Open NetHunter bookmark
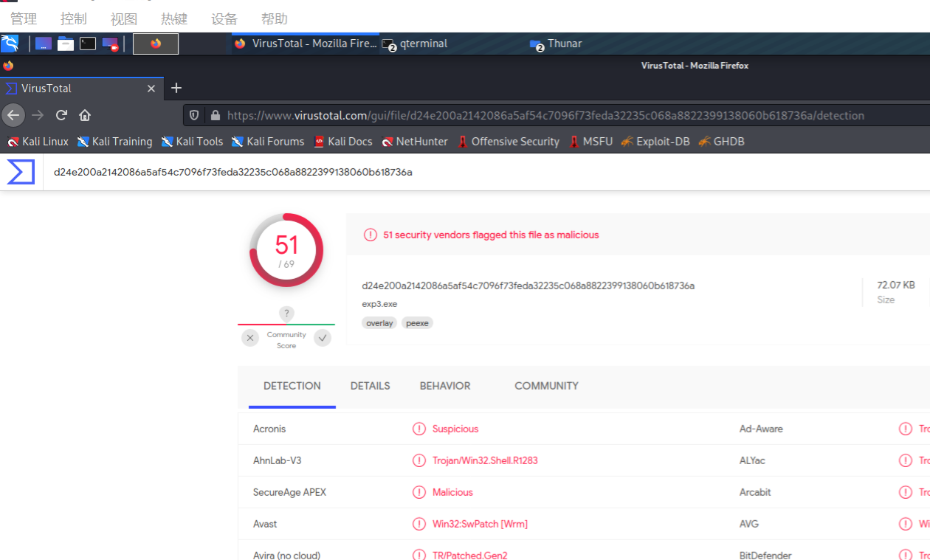Screen dimensions: 930x560 [x=414, y=142]
